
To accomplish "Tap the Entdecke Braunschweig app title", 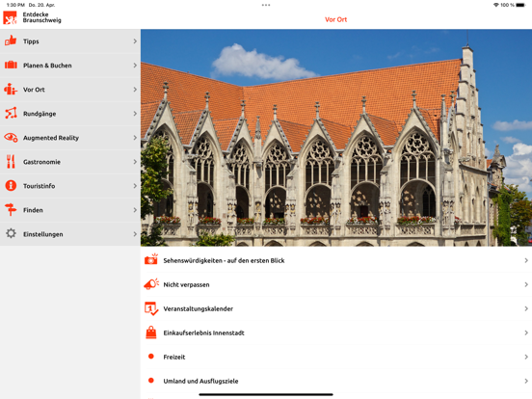I will (x=42, y=17).
